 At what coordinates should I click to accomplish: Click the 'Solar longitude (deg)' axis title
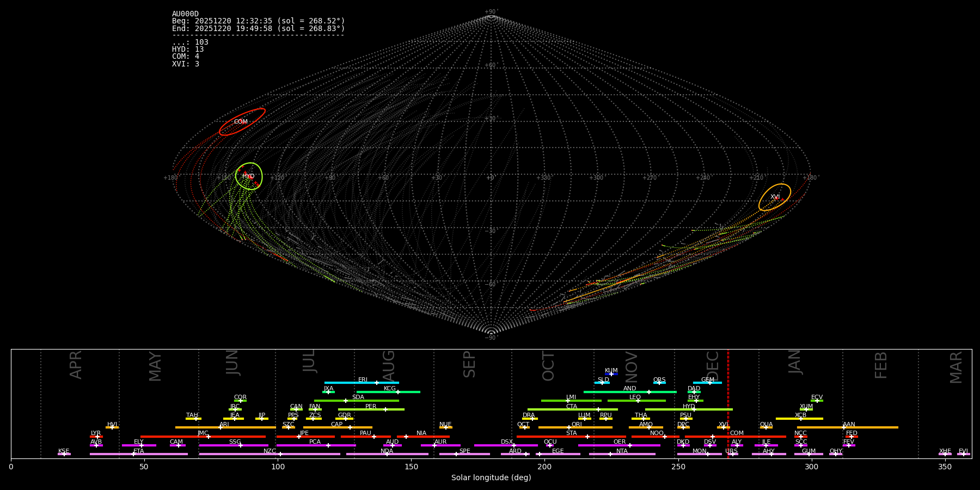point(491,478)
